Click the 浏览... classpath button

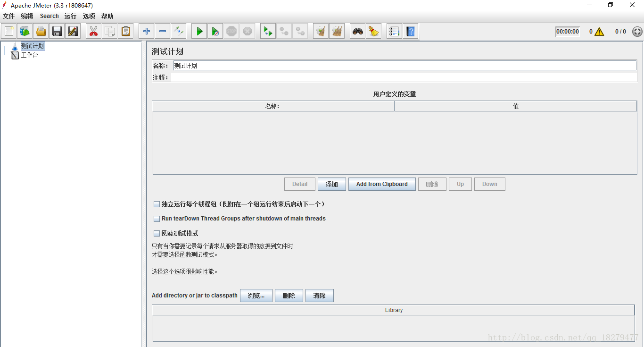point(256,296)
